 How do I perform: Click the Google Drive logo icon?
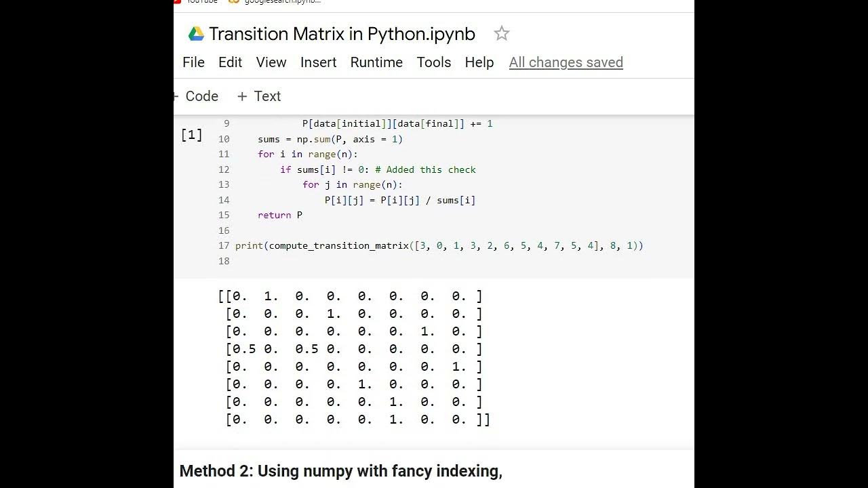pos(196,34)
